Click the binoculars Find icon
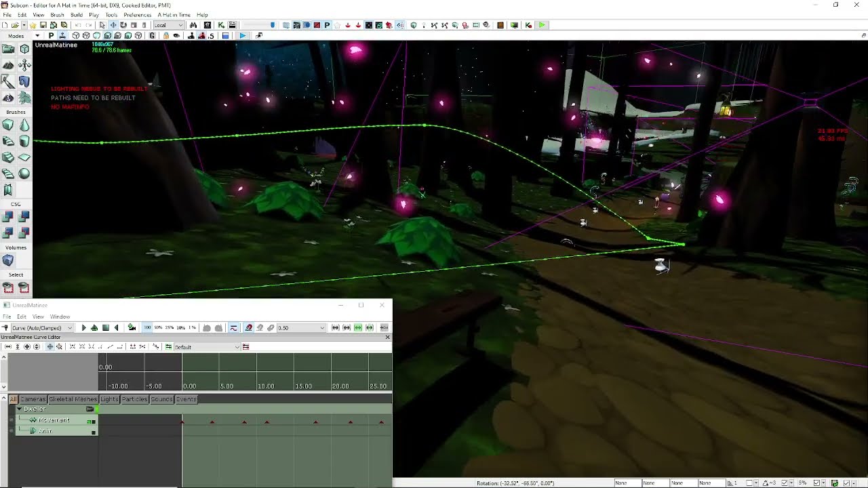This screenshot has width=868, height=488. tap(193, 25)
